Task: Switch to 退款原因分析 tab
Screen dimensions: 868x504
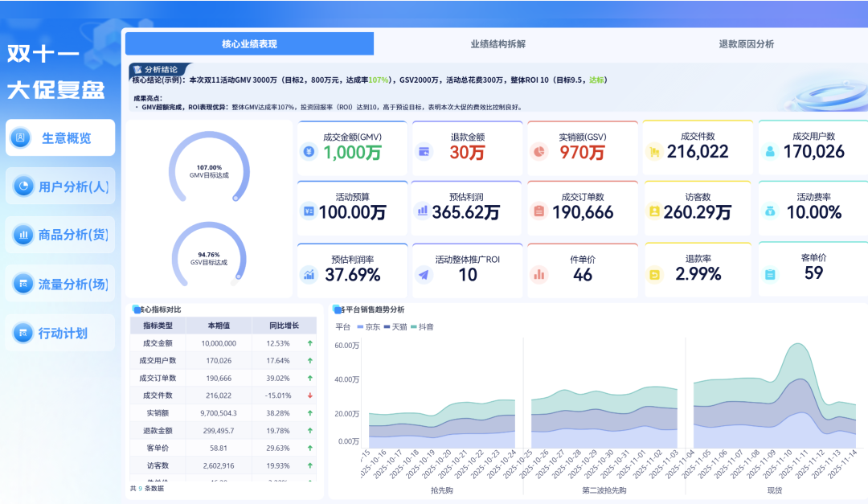Action: [x=746, y=43]
